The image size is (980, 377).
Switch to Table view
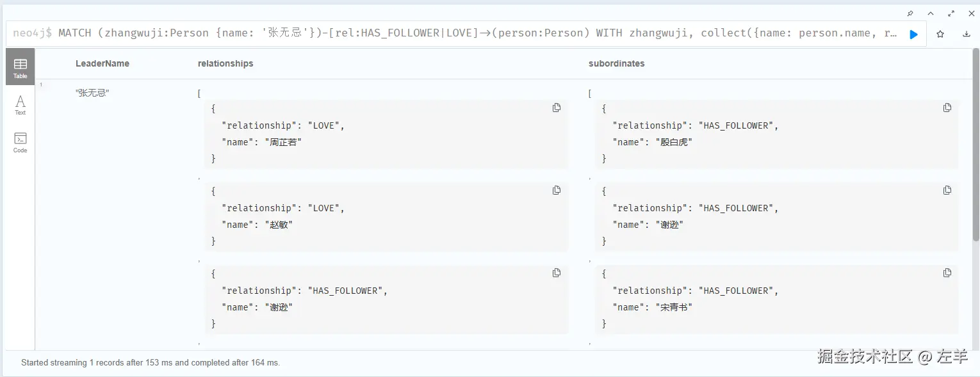click(x=20, y=67)
